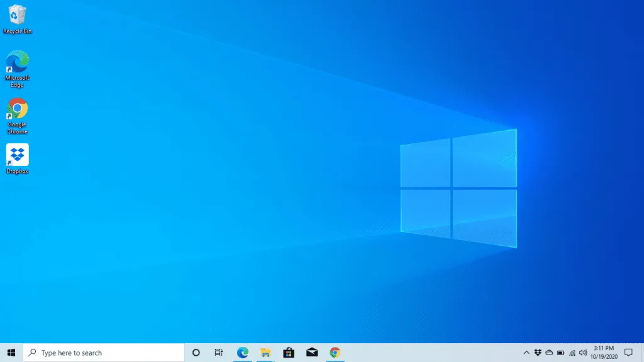Open OneDrive from the system tray
The image size is (644, 362).
tap(549, 353)
